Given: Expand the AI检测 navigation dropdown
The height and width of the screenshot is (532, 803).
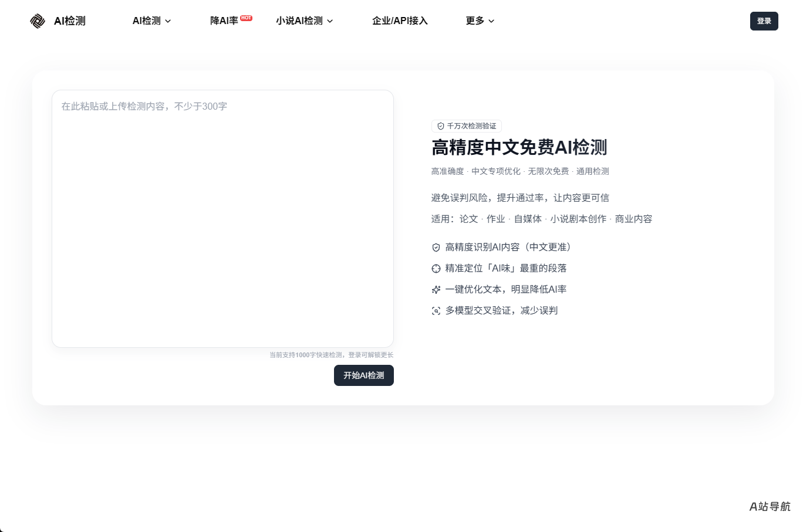Looking at the screenshot, I should coord(152,21).
